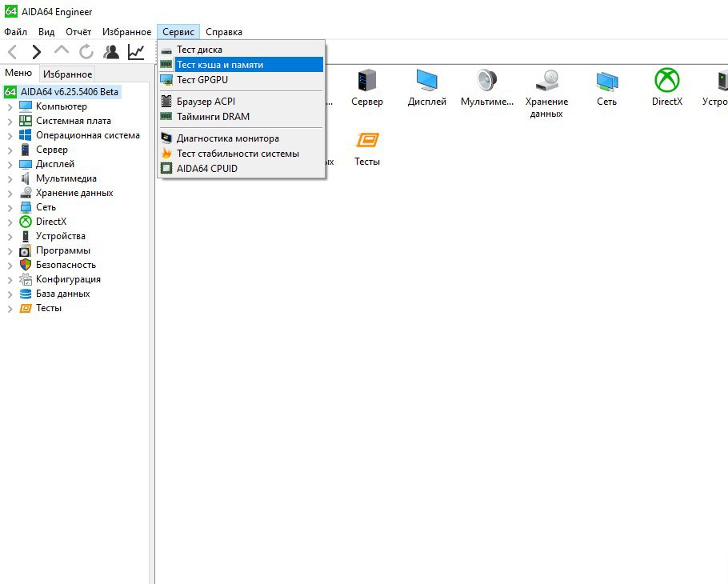Click Браузер ACPI chip icon
The image size is (728, 584).
pyautogui.click(x=166, y=101)
